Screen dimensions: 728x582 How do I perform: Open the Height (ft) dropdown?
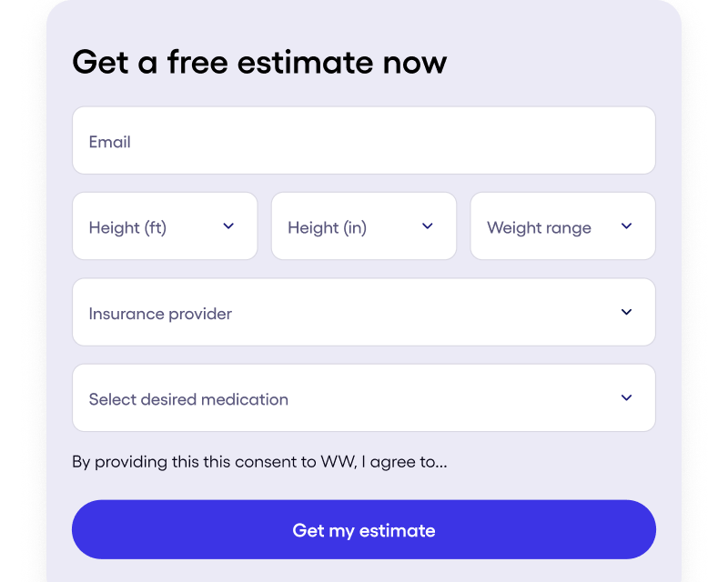coord(165,226)
